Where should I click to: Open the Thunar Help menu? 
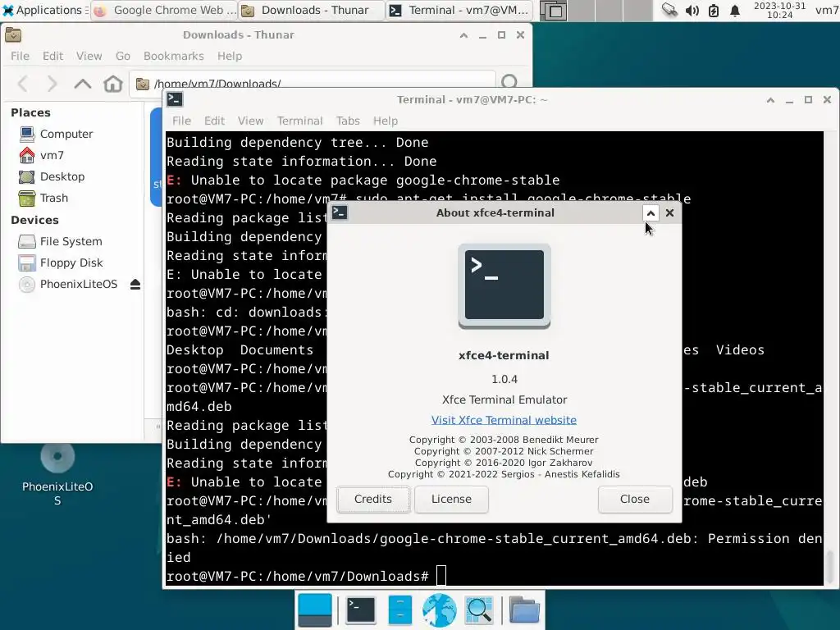point(230,56)
